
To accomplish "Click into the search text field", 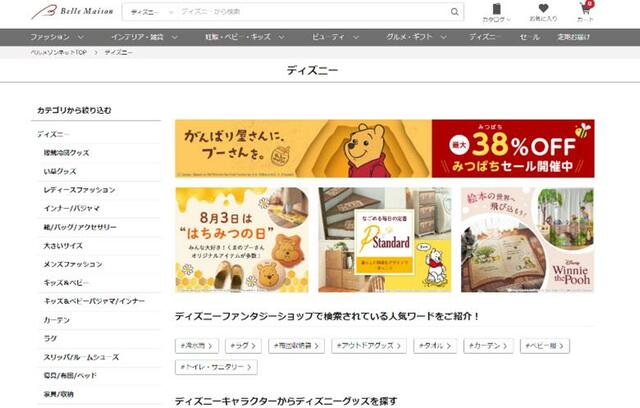I will click(312, 12).
